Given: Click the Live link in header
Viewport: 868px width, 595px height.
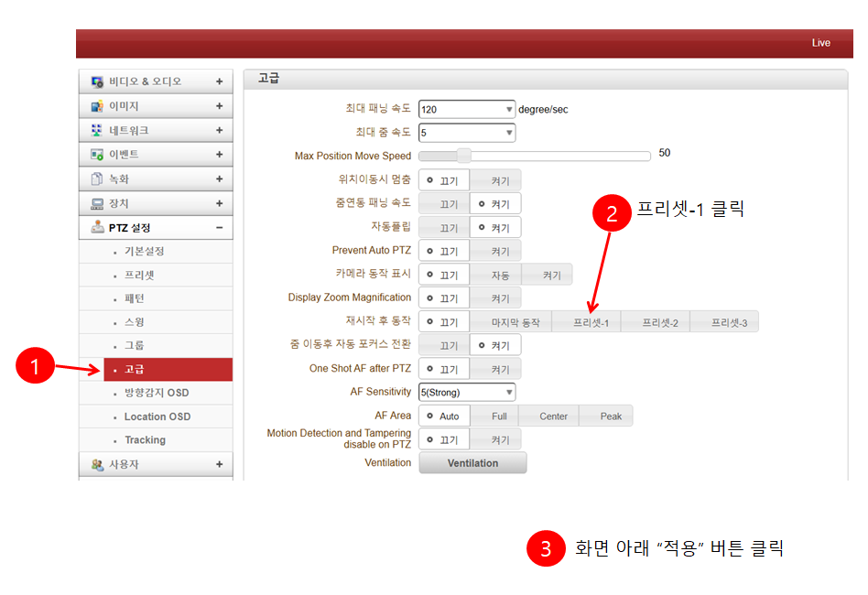Looking at the screenshot, I should pos(821,43).
